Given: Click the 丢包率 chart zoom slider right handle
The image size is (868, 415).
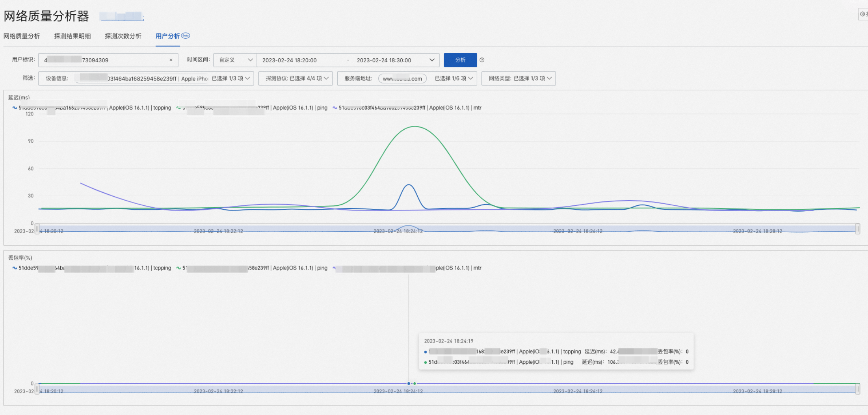Looking at the screenshot, I should click(x=857, y=389).
